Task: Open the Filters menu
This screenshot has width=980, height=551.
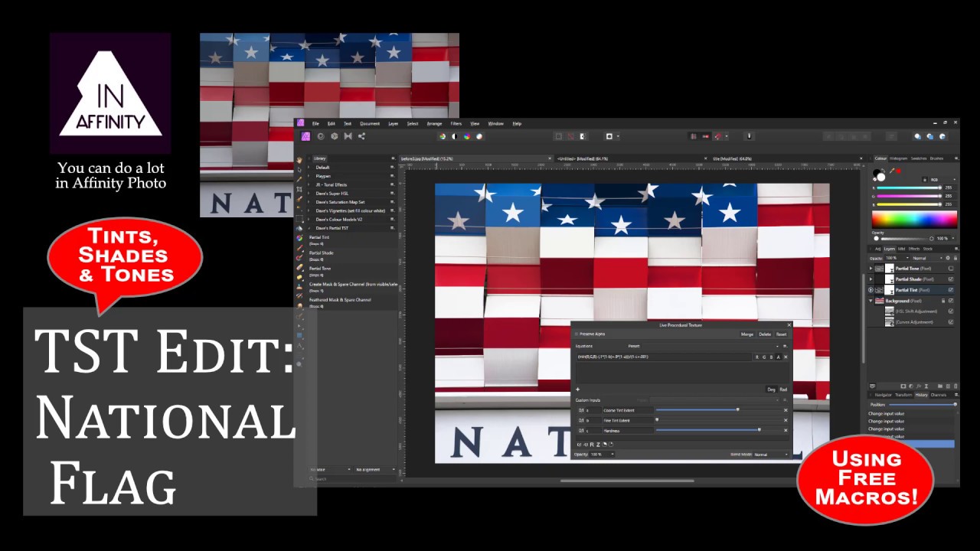Action: pos(456,123)
